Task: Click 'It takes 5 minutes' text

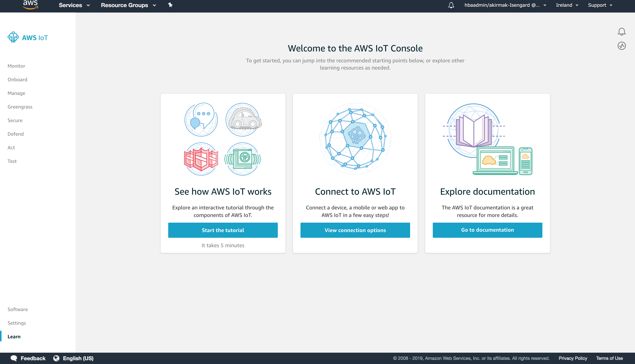Action: 223,245
